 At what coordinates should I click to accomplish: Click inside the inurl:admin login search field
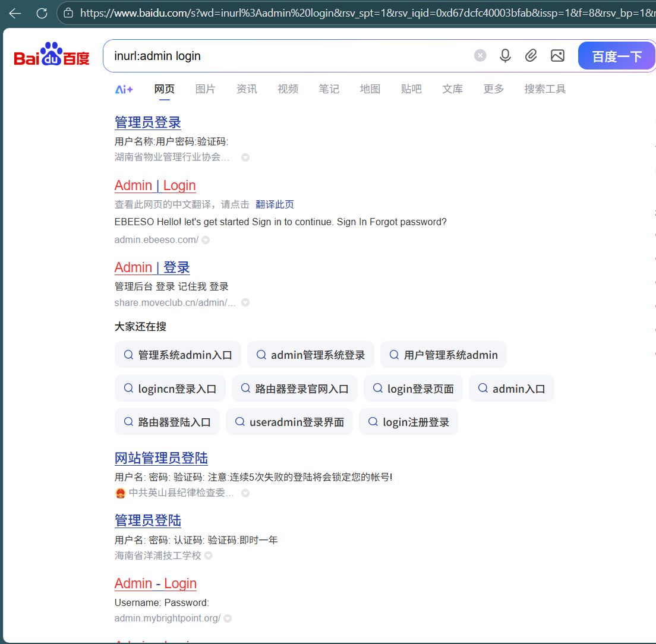click(x=289, y=56)
